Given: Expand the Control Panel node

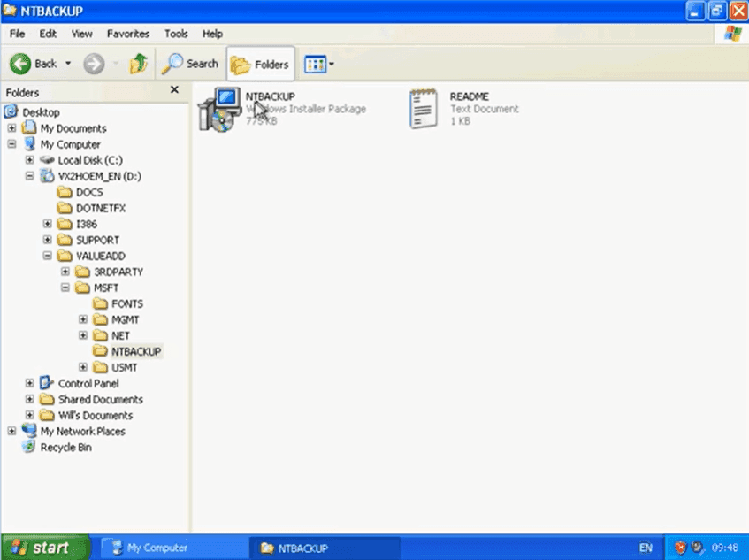Looking at the screenshot, I should tap(29, 383).
